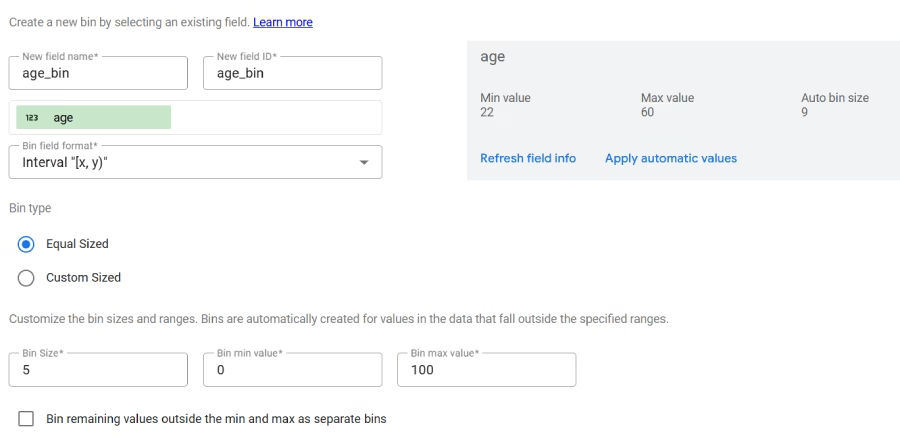The width and height of the screenshot is (900, 444).
Task: Click the Interval "[x, y)" format value
Action: [65, 162]
